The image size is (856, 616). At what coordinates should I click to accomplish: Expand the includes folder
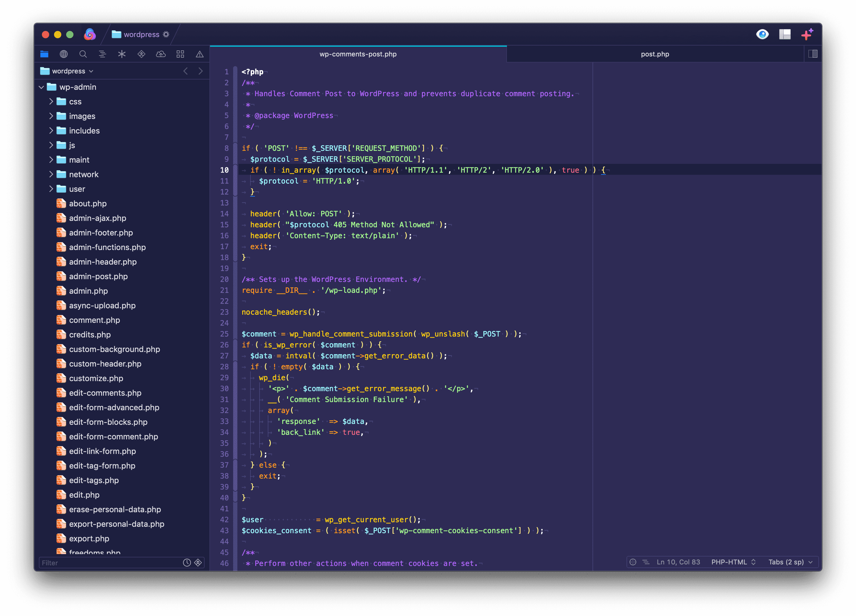[51, 130]
